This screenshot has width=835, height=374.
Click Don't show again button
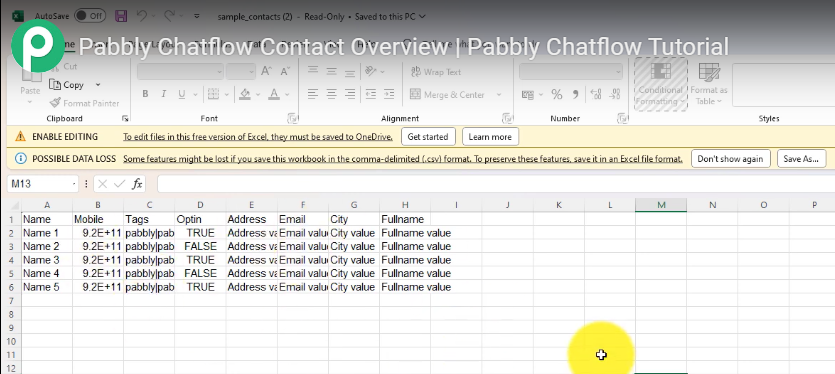(731, 159)
